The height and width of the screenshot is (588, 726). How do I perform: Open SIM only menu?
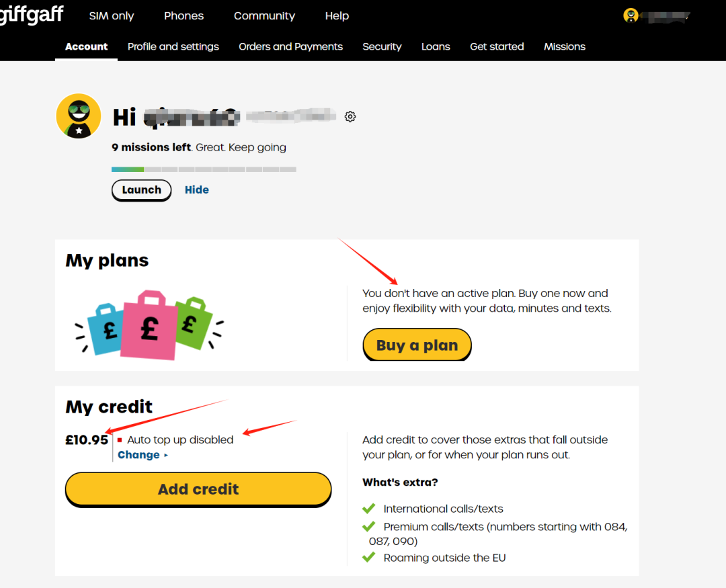(112, 15)
